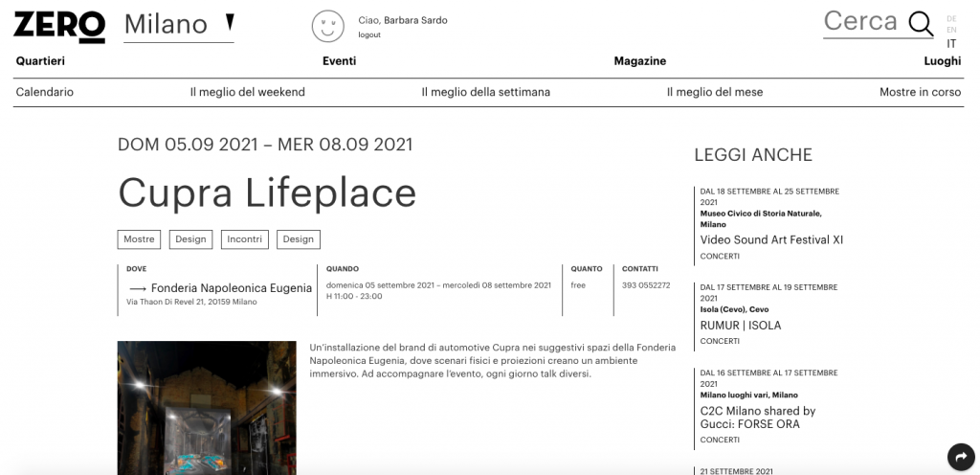Click the Mostre tag
980x475 pixels.
[139, 239]
